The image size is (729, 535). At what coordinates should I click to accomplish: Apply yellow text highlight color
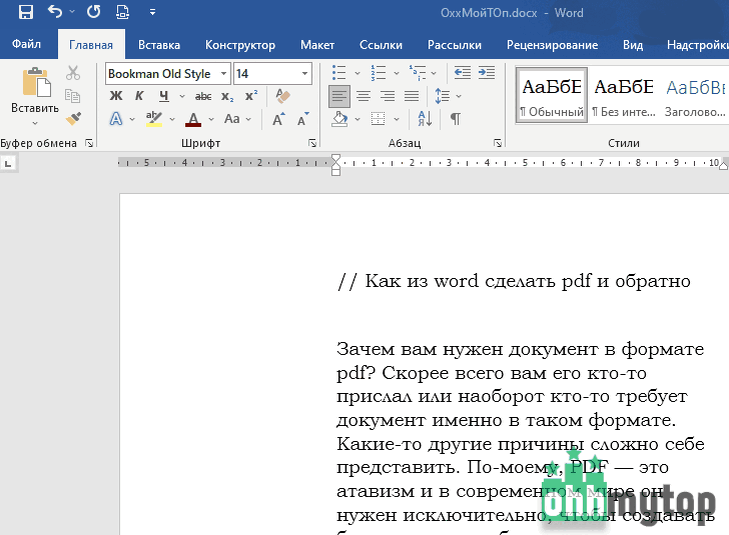[154, 119]
